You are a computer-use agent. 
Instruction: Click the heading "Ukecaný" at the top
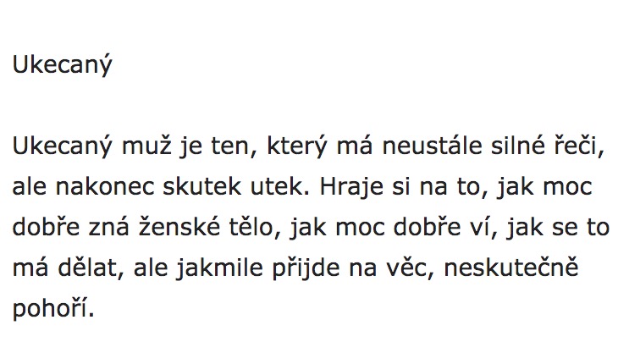click(62, 66)
